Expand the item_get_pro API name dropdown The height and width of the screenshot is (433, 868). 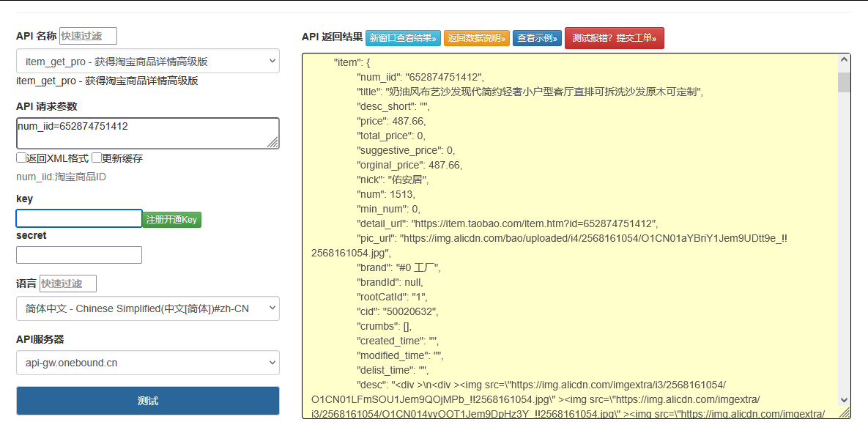click(x=147, y=61)
